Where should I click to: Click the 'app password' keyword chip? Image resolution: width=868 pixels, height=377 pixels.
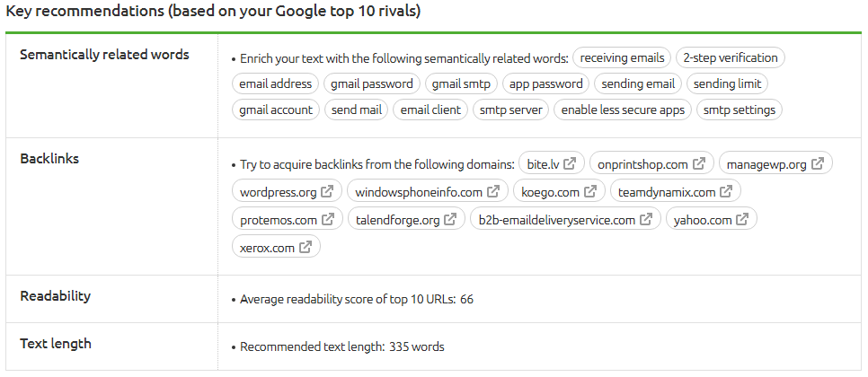(545, 84)
